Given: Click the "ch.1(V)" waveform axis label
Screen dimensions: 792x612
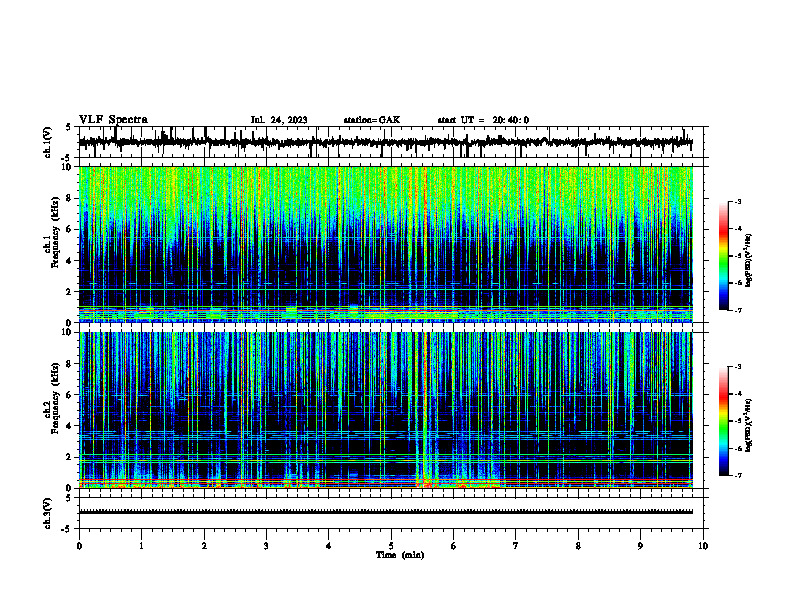Looking at the screenshot, I should point(48,142).
